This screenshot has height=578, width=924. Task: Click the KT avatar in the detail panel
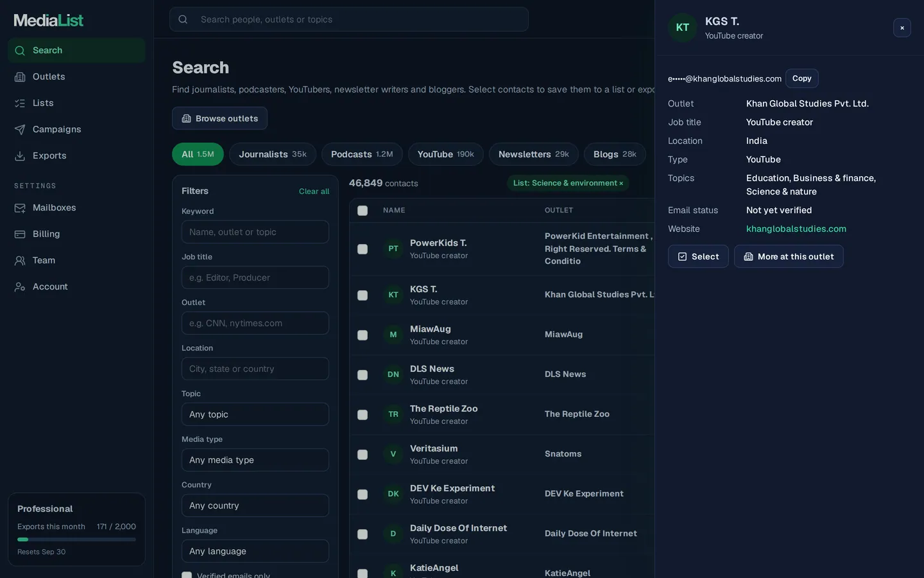click(683, 28)
